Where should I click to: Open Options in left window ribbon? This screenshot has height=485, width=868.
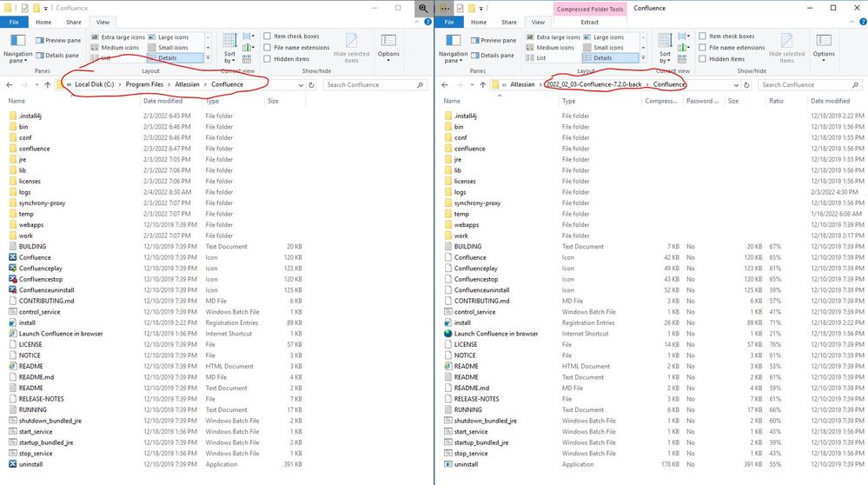pos(388,48)
